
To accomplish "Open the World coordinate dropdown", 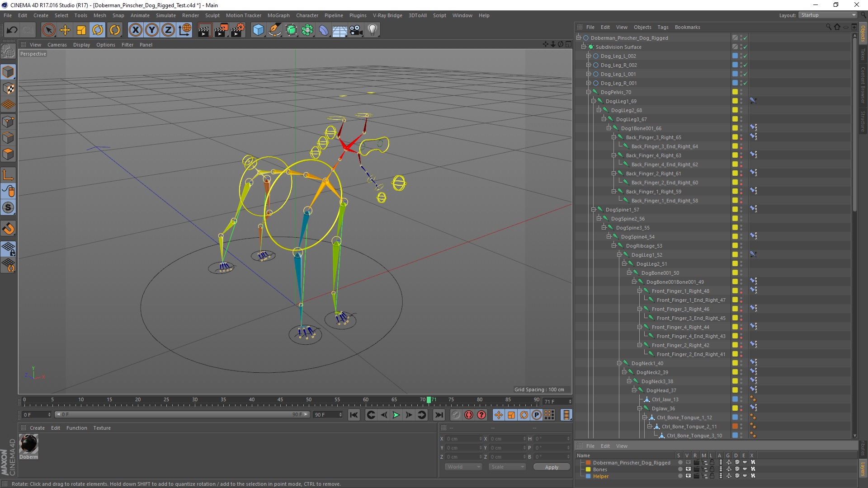I will tap(463, 467).
